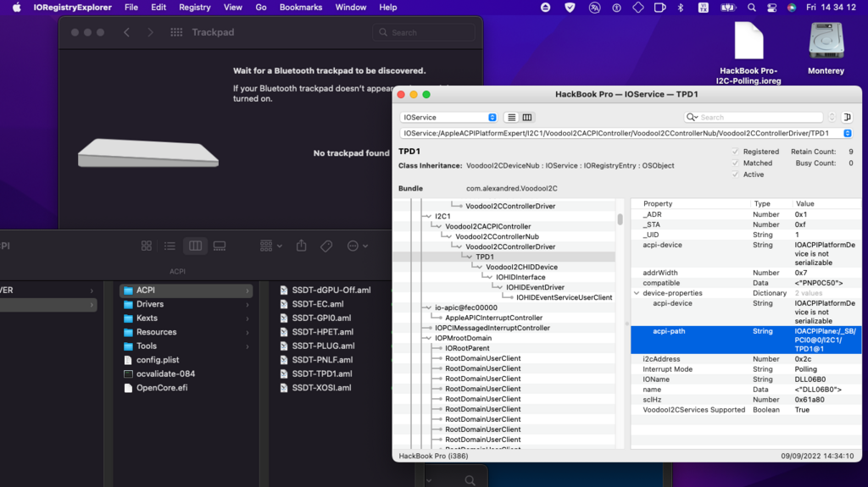This screenshot has width=868, height=487.
Task: Click the IORegistryExplorer search field
Action: click(x=754, y=117)
